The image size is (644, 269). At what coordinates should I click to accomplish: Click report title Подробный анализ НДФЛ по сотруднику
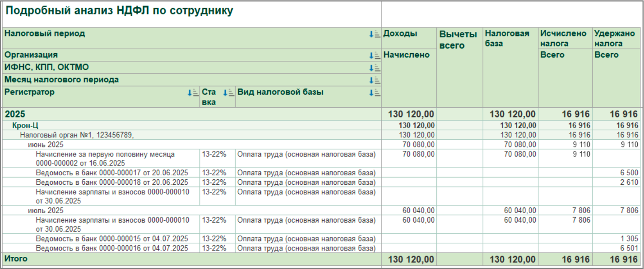point(119,11)
